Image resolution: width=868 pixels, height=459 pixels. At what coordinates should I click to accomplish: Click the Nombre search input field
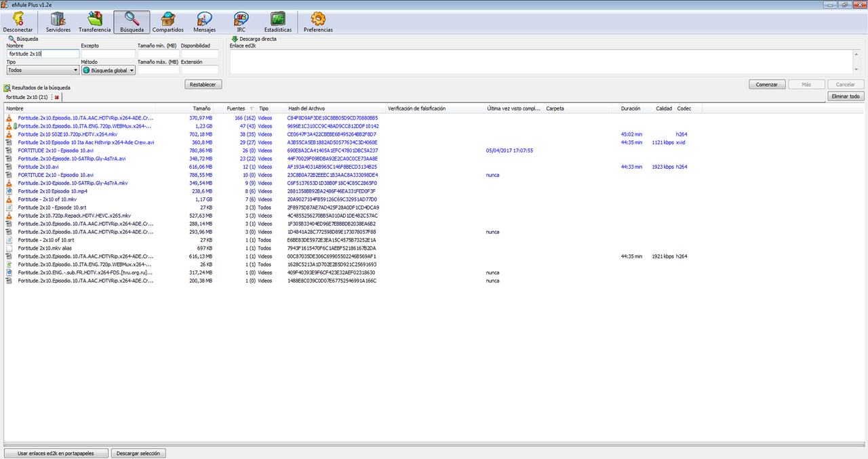click(43, 53)
